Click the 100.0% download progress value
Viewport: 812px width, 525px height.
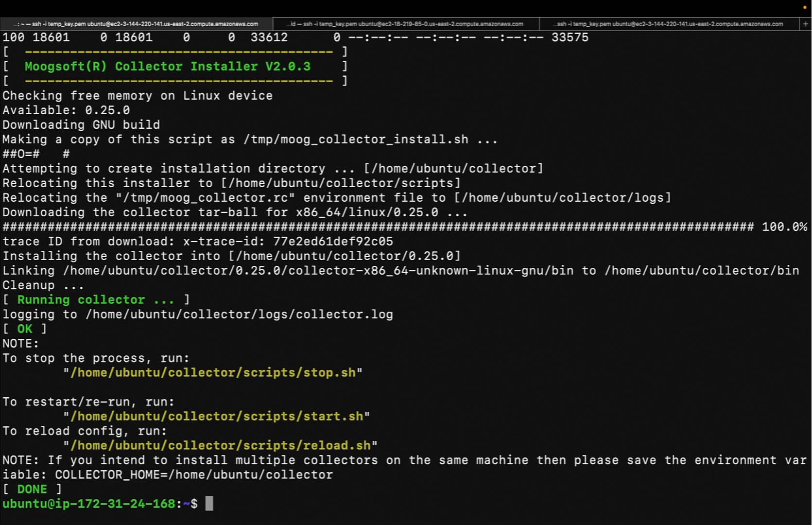click(784, 227)
